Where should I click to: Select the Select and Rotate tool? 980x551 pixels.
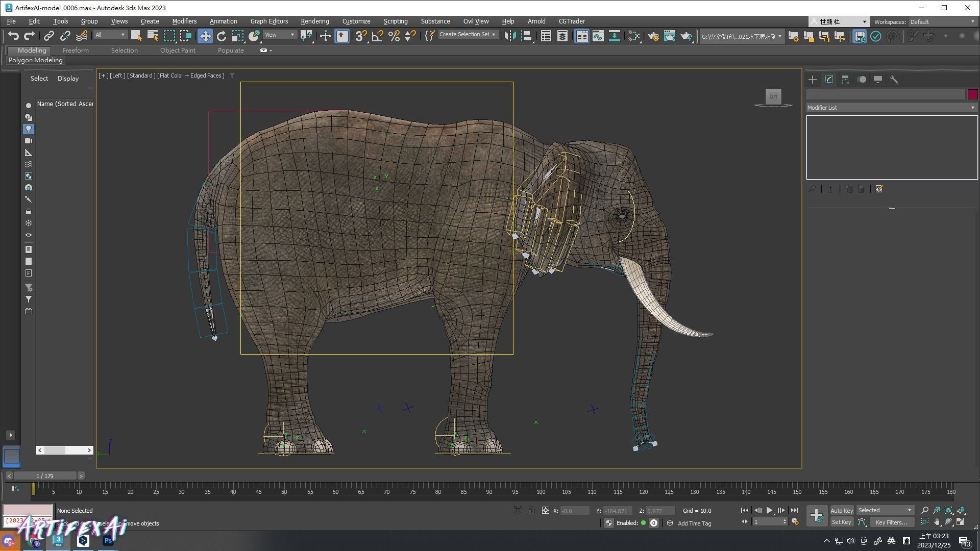tap(222, 36)
